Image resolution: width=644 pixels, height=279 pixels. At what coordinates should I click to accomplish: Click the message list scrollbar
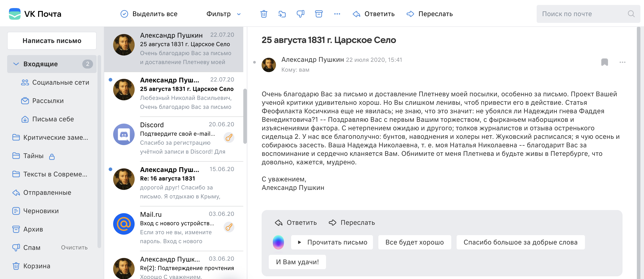coord(245,116)
